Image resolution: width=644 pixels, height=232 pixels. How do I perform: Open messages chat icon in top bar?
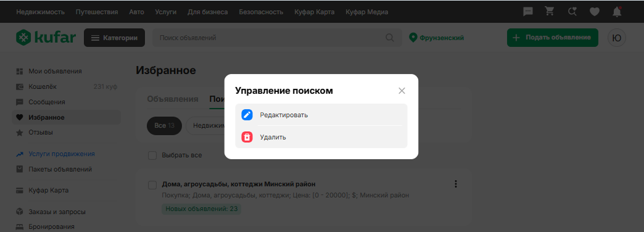[x=528, y=12]
